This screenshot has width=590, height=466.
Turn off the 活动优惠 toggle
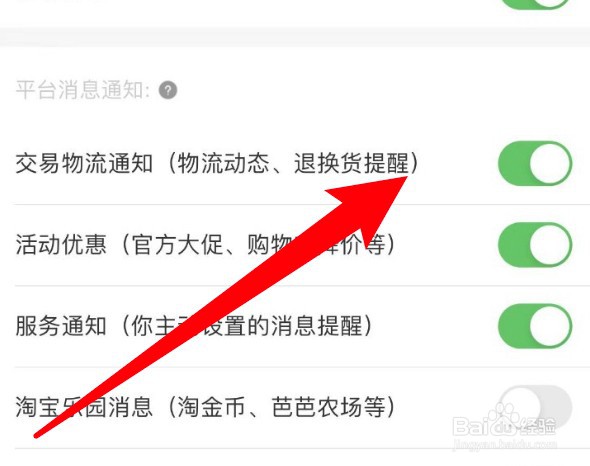(x=535, y=245)
